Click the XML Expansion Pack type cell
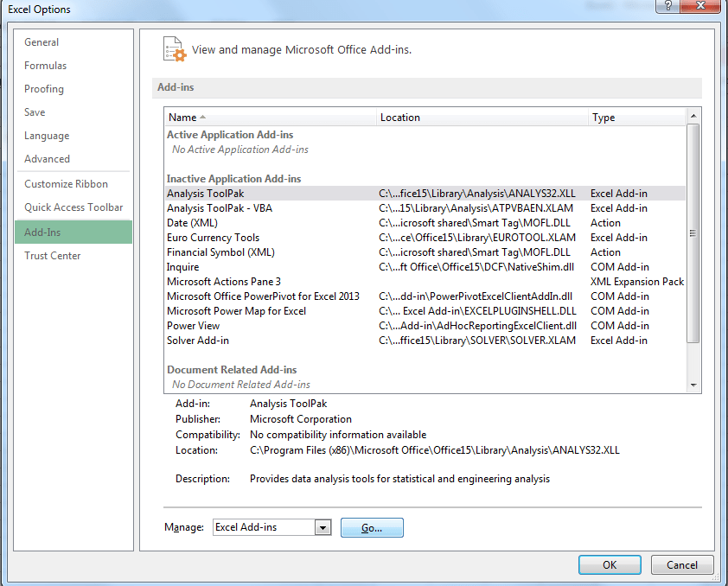Viewport: 728px width, 586px height. click(x=637, y=282)
